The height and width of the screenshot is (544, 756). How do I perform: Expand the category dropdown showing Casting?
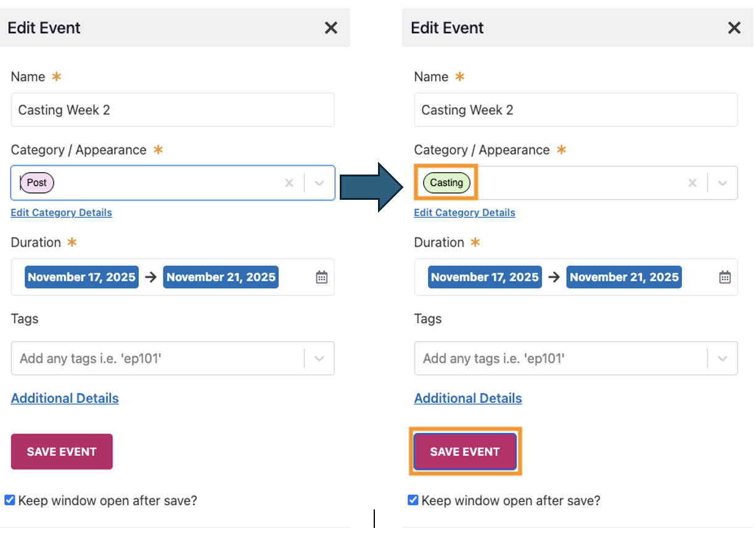click(722, 183)
